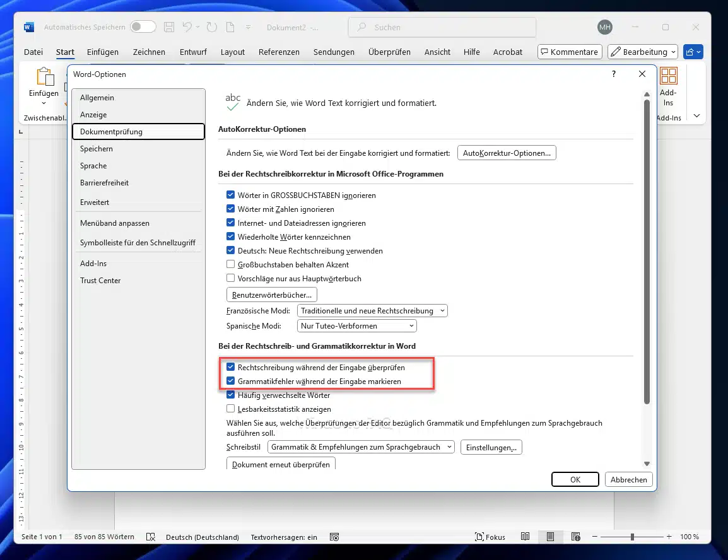Image resolution: width=728 pixels, height=560 pixels.
Task: Open Customize Quick Access Toolbar arrow
Action: 249,27
